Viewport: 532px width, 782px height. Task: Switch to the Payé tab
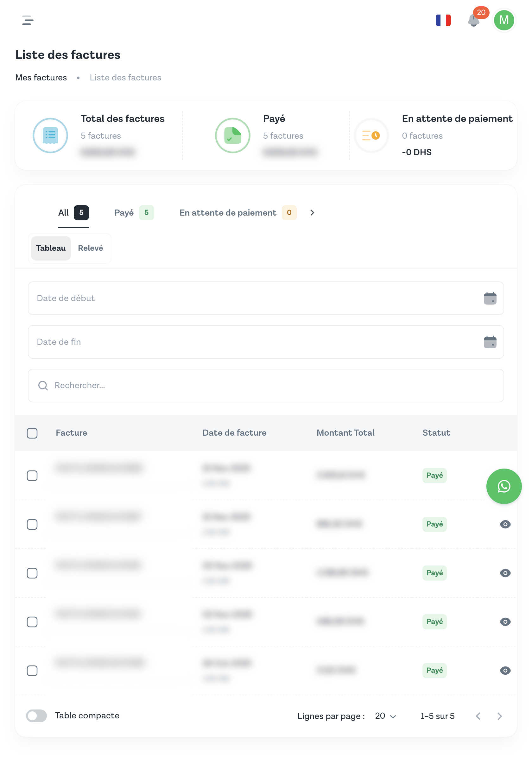134,213
